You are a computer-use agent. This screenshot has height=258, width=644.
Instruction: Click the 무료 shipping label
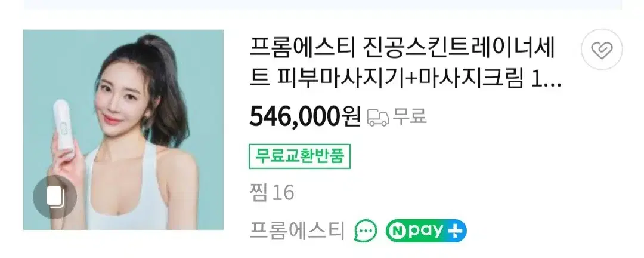409,116
